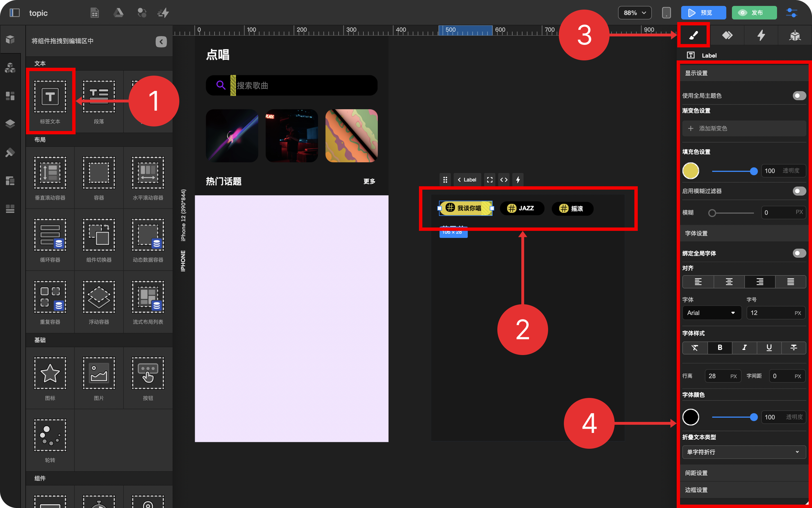This screenshot has height=508, width=812.
Task: Click the triangle assets icon in top bar
Action: (118, 13)
